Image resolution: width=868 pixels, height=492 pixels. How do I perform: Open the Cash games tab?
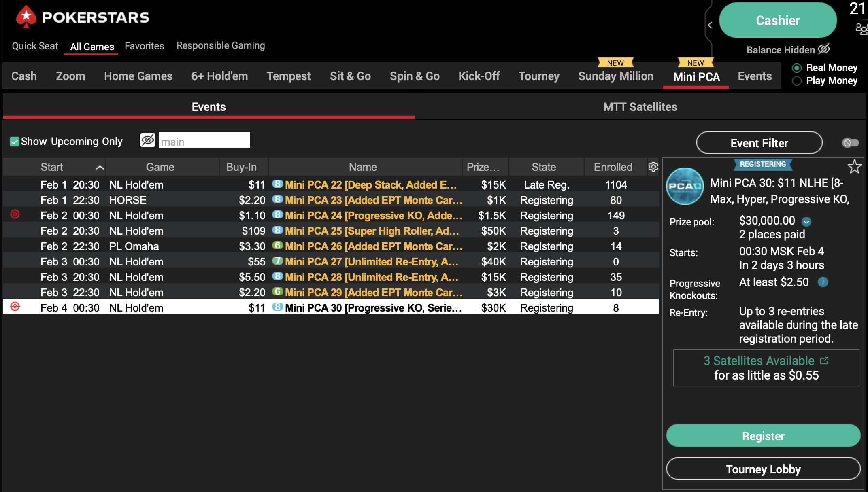tap(24, 76)
